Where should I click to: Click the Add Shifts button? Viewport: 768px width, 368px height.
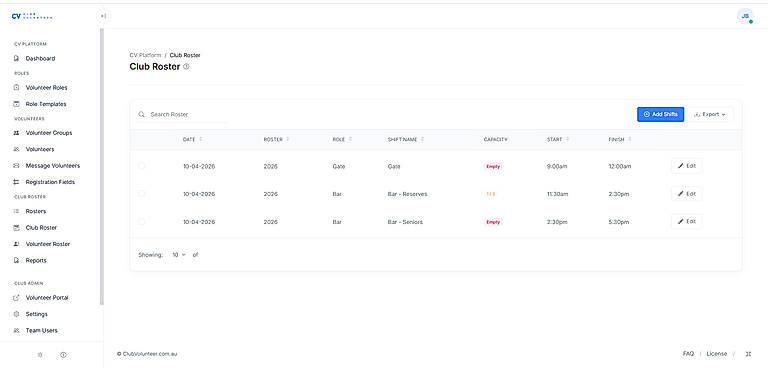(x=660, y=114)
